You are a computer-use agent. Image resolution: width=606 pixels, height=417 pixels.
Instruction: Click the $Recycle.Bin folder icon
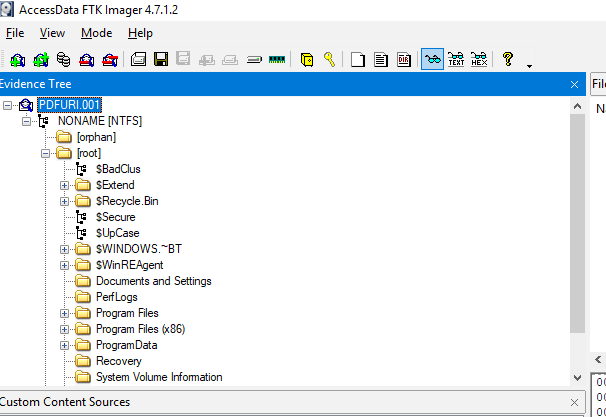click(x=83, y=201)
